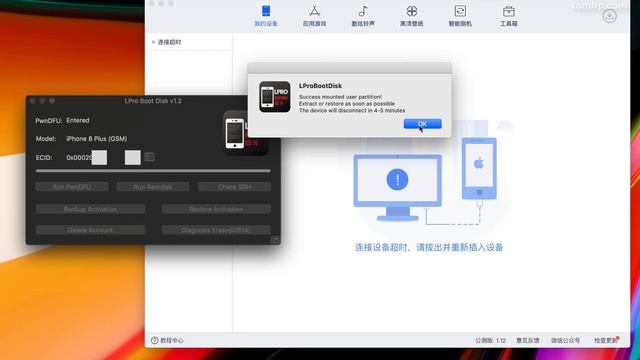Viewport: 640px width, 360px height.
Task: Go to the smart flash tab (智能刷机)
Action: click(x=460, y=16)
